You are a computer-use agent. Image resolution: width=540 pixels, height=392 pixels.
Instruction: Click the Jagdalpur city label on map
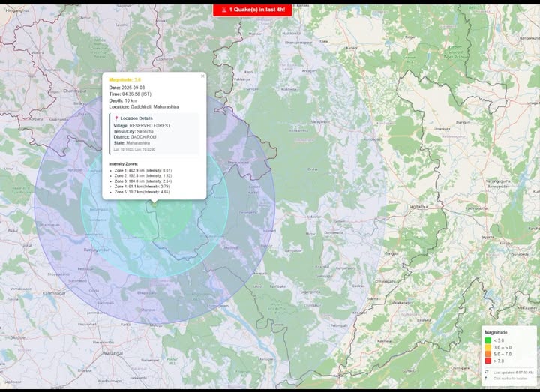418,207
